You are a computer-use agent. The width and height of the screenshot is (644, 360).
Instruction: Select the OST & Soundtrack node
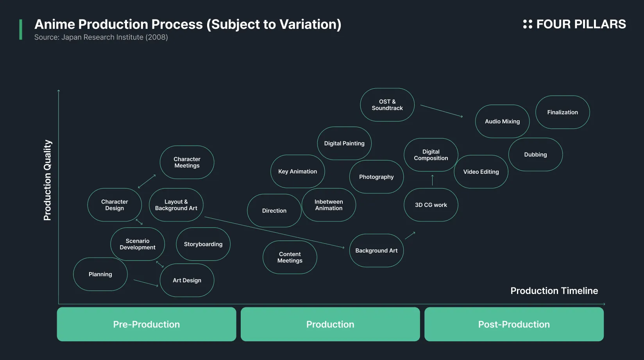point(387,105)
